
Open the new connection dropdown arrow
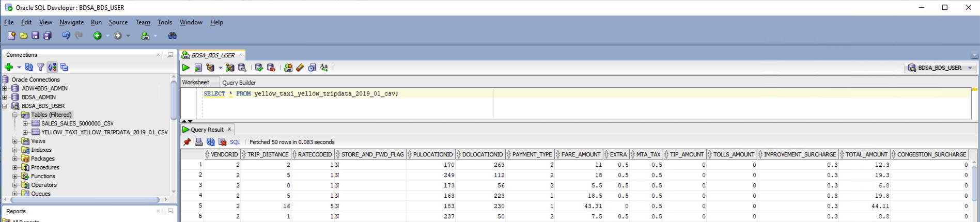click(19, 67)
